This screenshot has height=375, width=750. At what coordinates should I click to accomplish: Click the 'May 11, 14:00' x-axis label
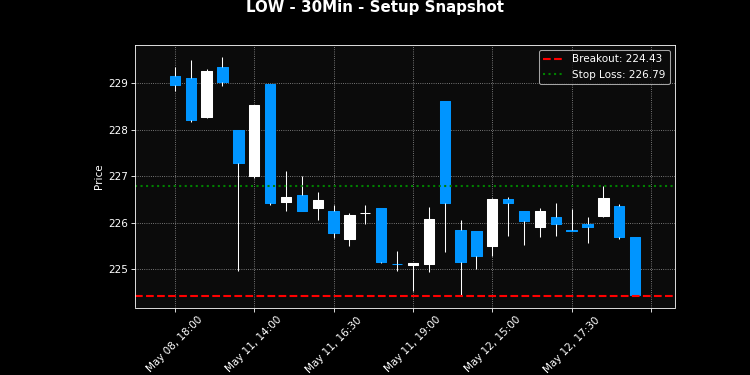(x=252, y=344)
